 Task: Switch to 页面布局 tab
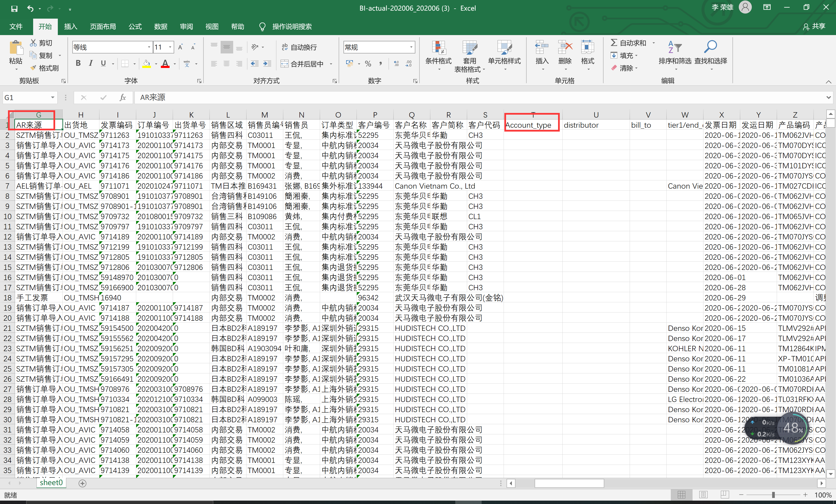pos(103,26)
